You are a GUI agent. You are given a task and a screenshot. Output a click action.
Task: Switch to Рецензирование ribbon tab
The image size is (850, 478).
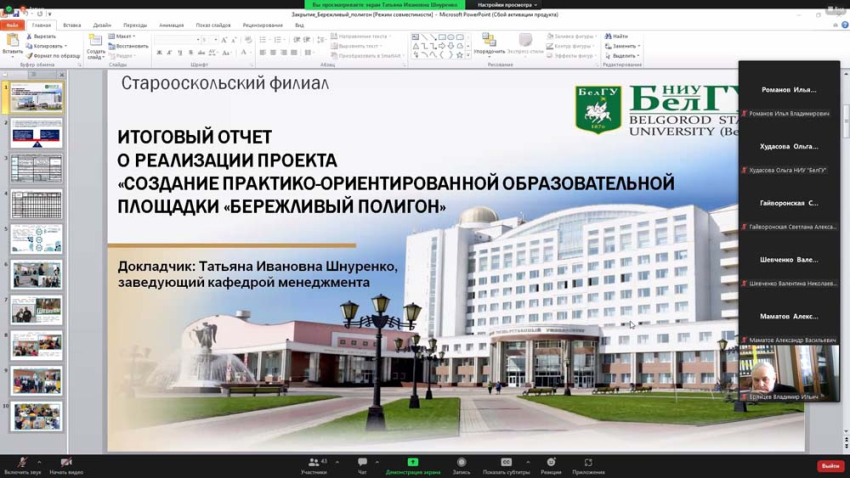[262, 25]
